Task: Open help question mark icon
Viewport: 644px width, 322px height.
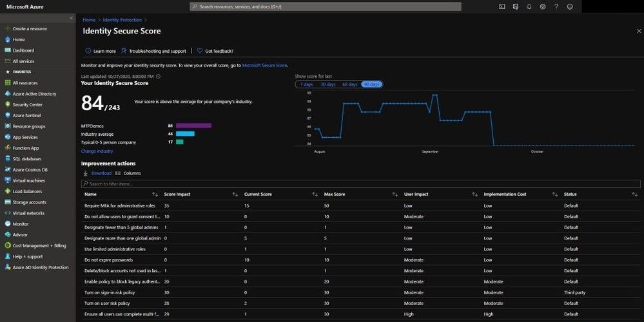Action: click(556, 6)
